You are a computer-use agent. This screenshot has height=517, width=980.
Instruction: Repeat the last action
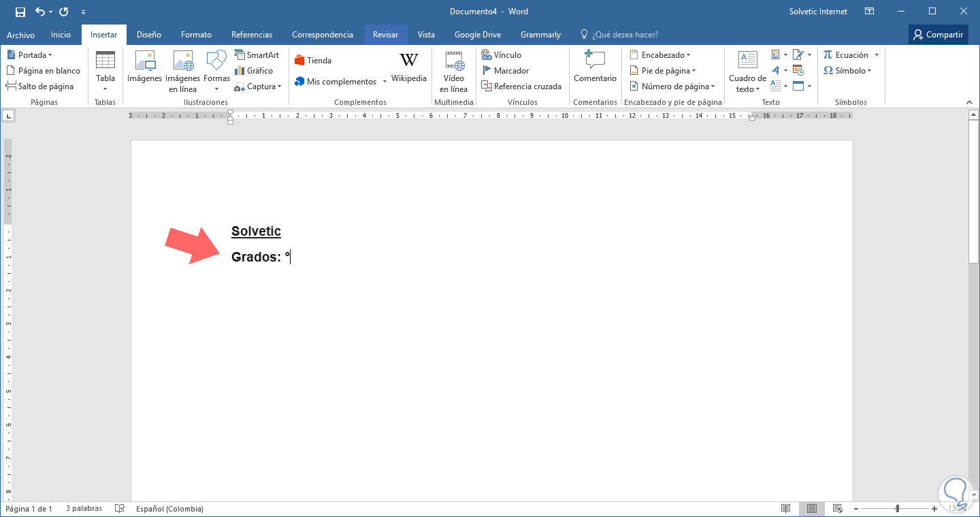64,12
